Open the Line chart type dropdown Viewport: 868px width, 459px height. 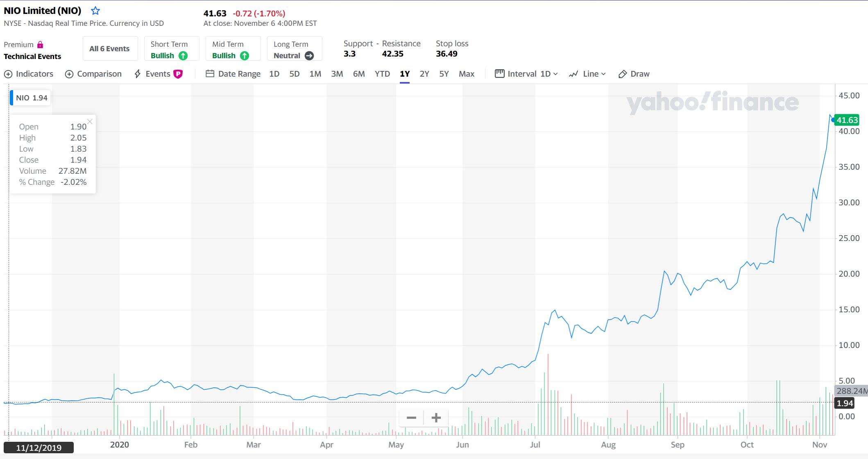[x=587, y=74]
